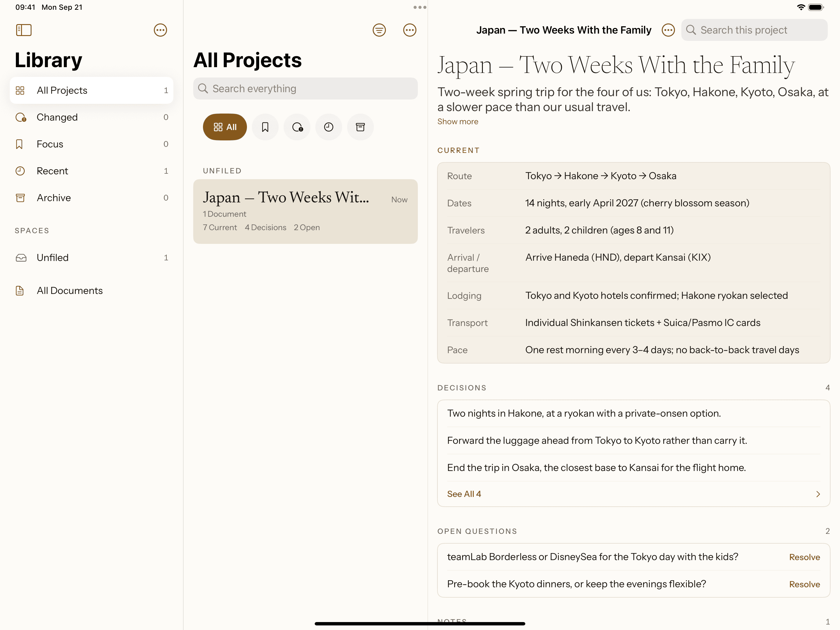
Task: Open Archive in the Library sidebar
Action: click(x=92, y=198)
